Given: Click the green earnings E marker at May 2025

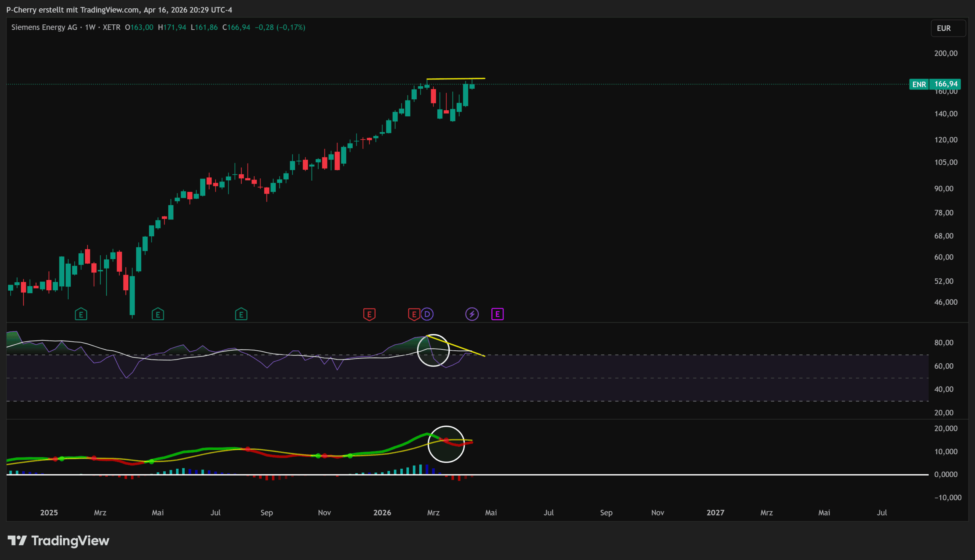Looking at the screenshot, I should point(158,315).
